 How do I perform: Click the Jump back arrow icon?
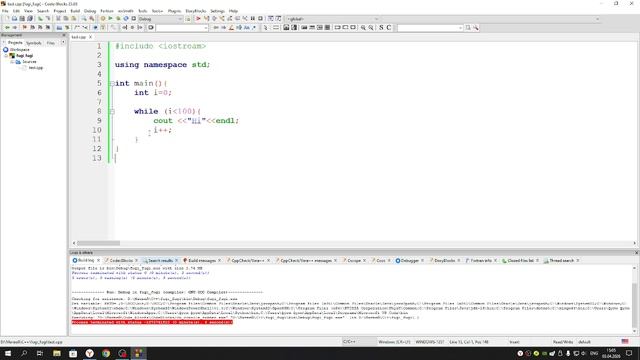coord(7,28)
